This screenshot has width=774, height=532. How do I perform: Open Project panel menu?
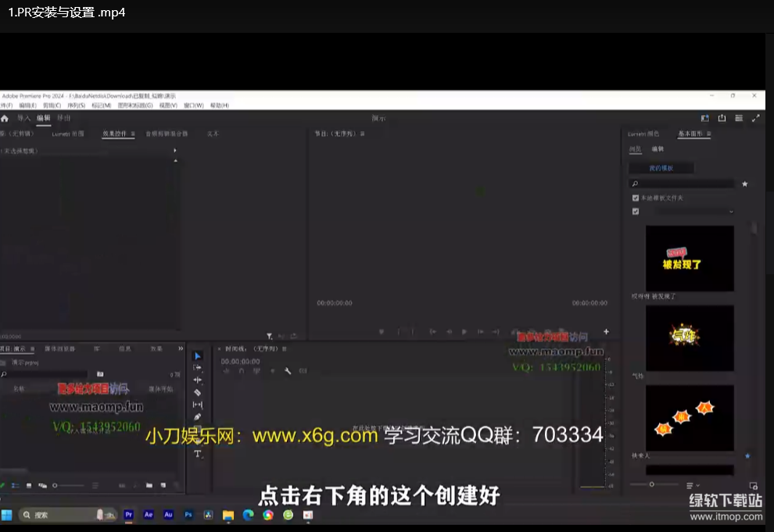coord(33,348)
